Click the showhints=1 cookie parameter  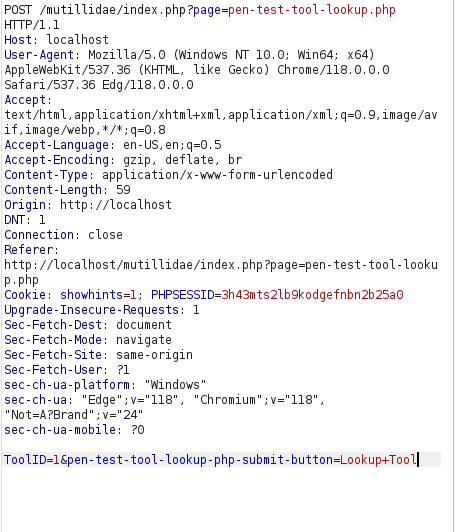(98, 294)
